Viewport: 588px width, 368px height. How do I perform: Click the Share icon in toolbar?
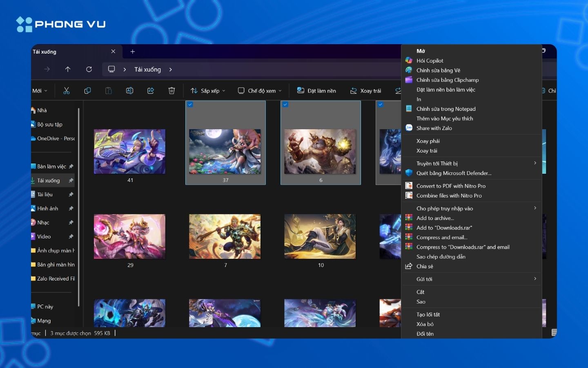(x=151, y=91)
